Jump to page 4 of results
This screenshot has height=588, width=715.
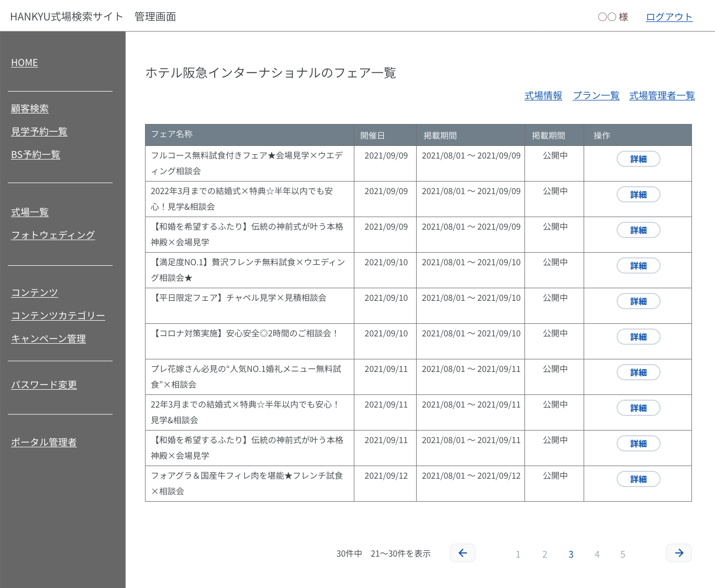click(597, 555)
